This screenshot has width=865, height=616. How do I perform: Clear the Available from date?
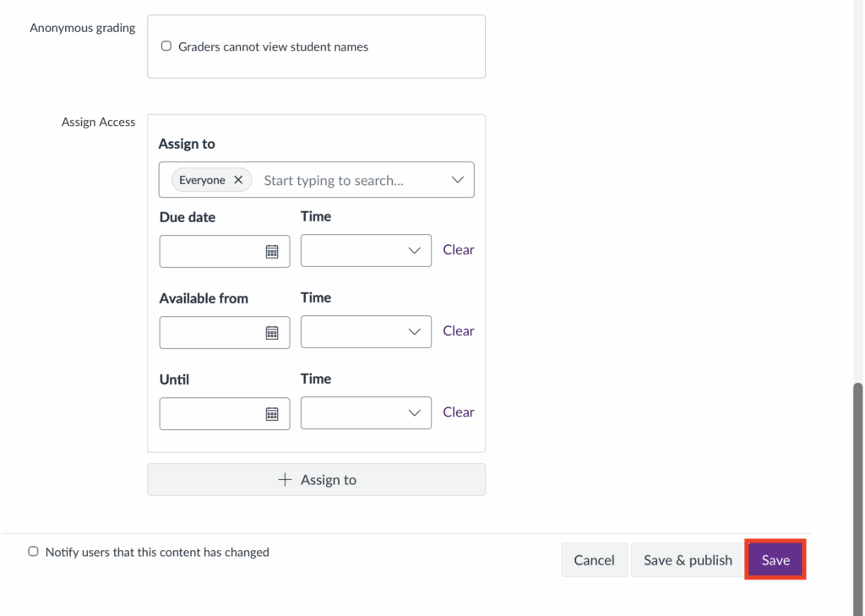[x=458, y=330]
